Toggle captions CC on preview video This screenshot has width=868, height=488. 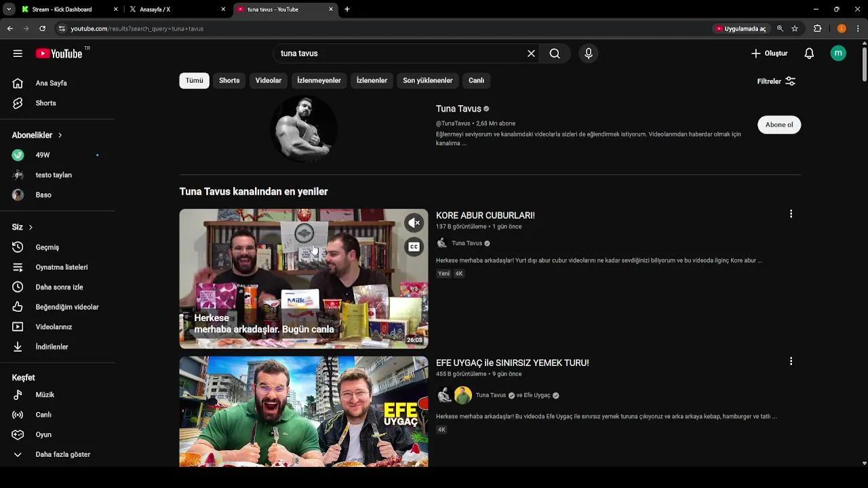414,247
